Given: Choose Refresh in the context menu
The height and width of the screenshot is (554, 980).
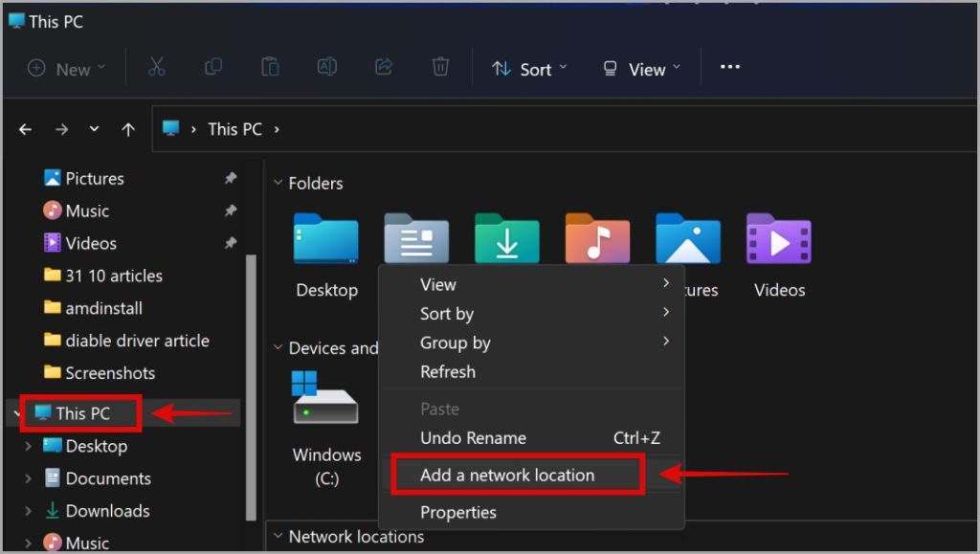Looking at the screenshot, I should [x=447, y=372].
